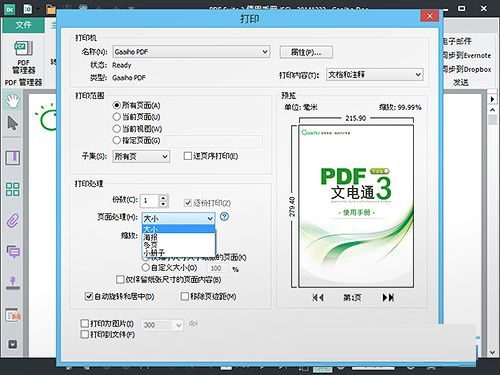The width and height of the screenshot is (500, 375).
Task: Click the open folder icon in title bar
Action: click(51, 9)
